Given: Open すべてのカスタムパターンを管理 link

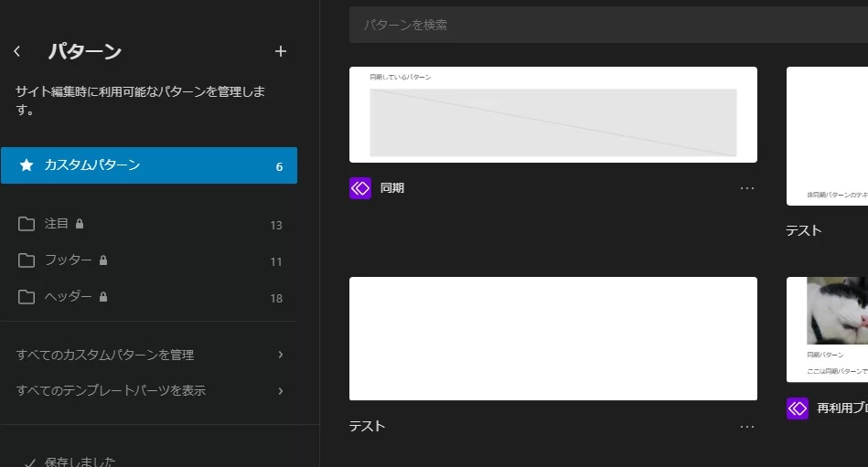Looking at the screenshot, I should pyautogui.click(x=149, y=355).
